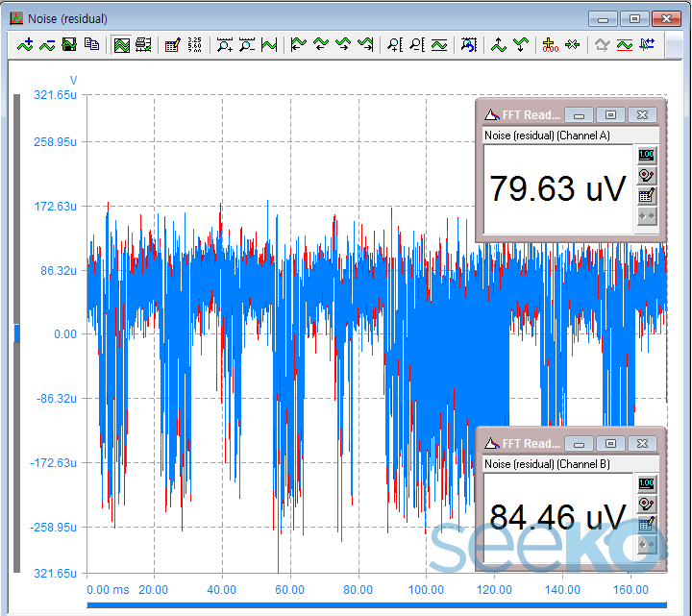Screen dimensions: 692x616
Task: Click the yellow cross cursor readout icon
Action: tap(550, 44)
